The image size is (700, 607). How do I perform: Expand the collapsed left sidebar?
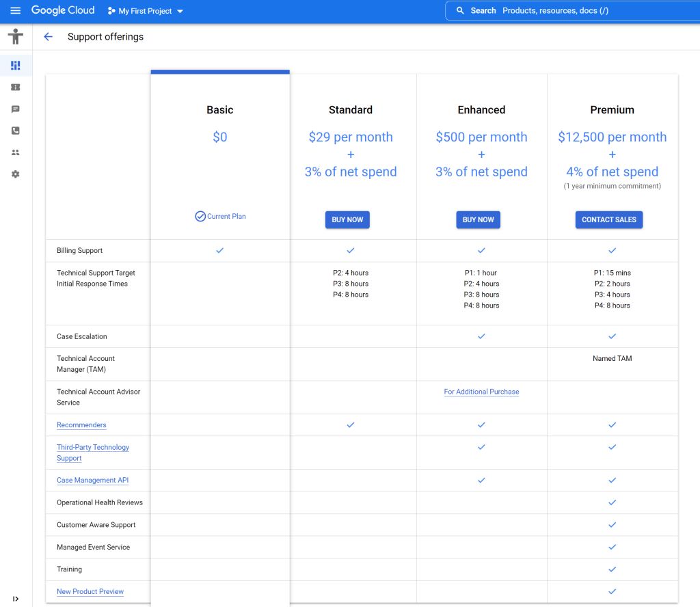[16, 599]
